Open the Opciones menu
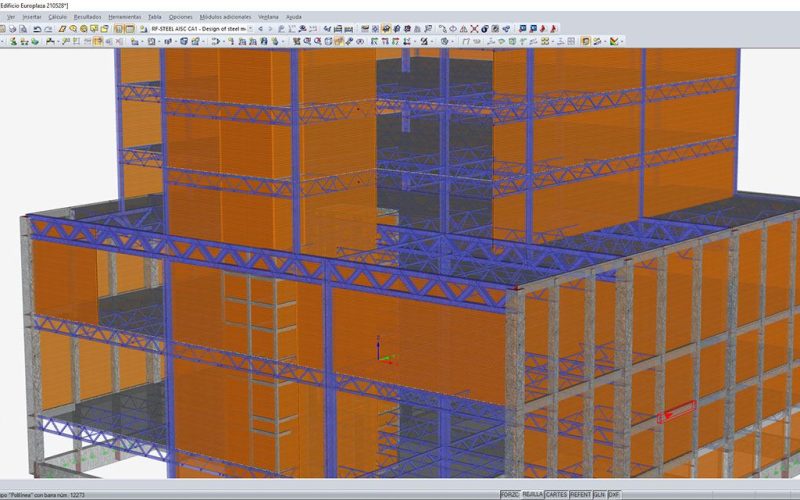The height and width of the screenshot is (500, 800). (181, 17)
